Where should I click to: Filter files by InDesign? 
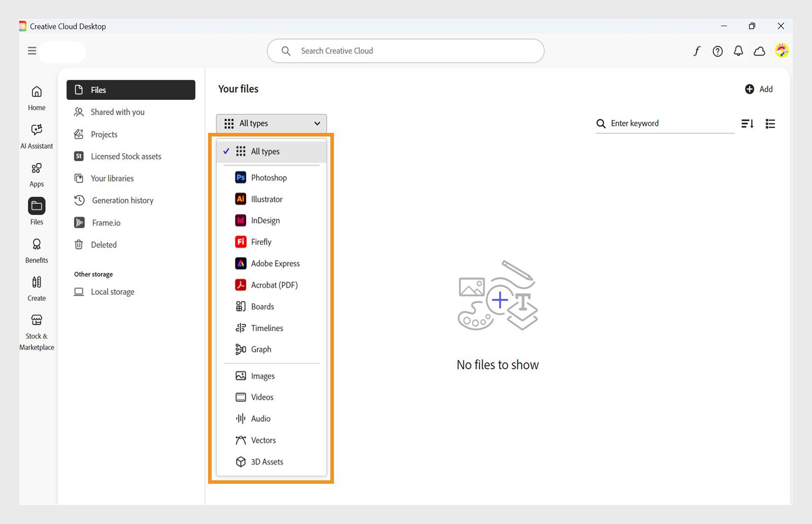click(272, 220)
